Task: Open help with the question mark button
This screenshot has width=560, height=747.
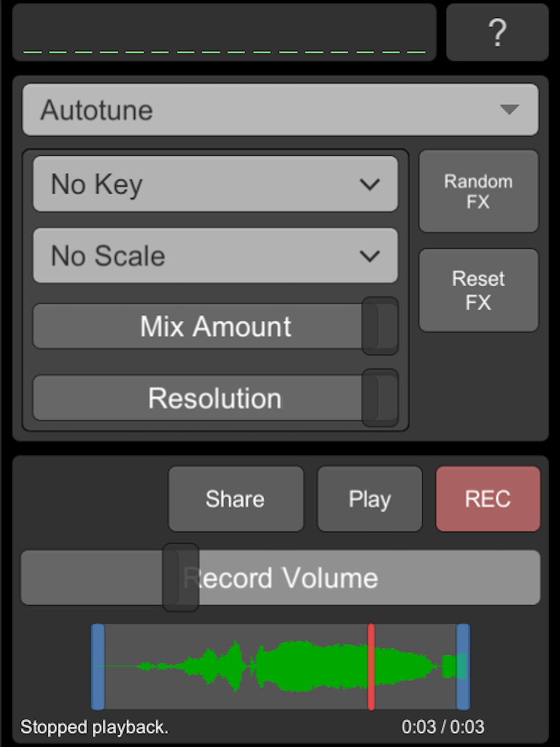Action: (497, 32)
